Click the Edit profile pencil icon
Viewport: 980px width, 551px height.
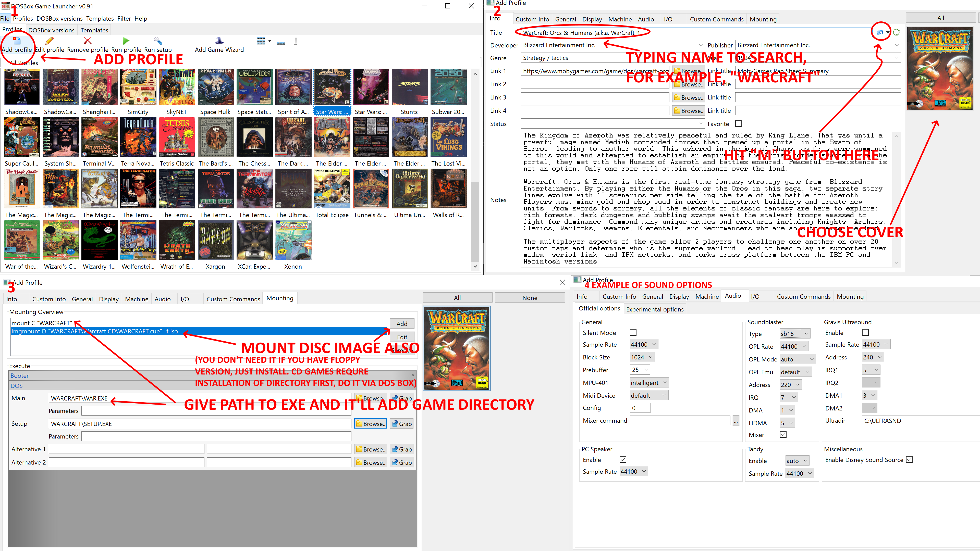click(50, 41)
